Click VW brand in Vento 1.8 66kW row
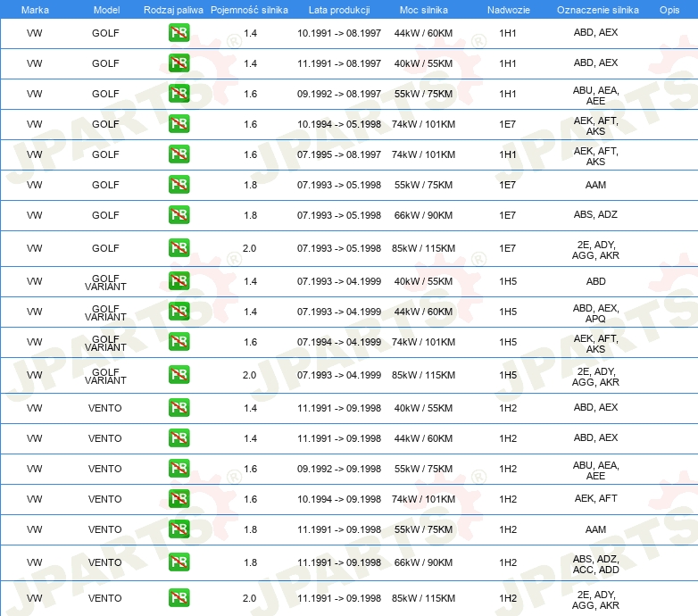This screenshot has height=616, width=698. pyautogui.click(x=34, y=562)
